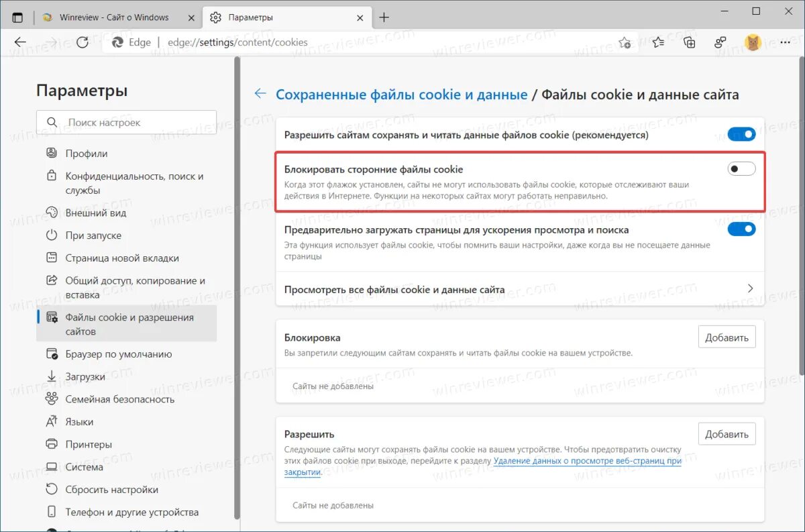Click the Языки icon

coord(52,421)
